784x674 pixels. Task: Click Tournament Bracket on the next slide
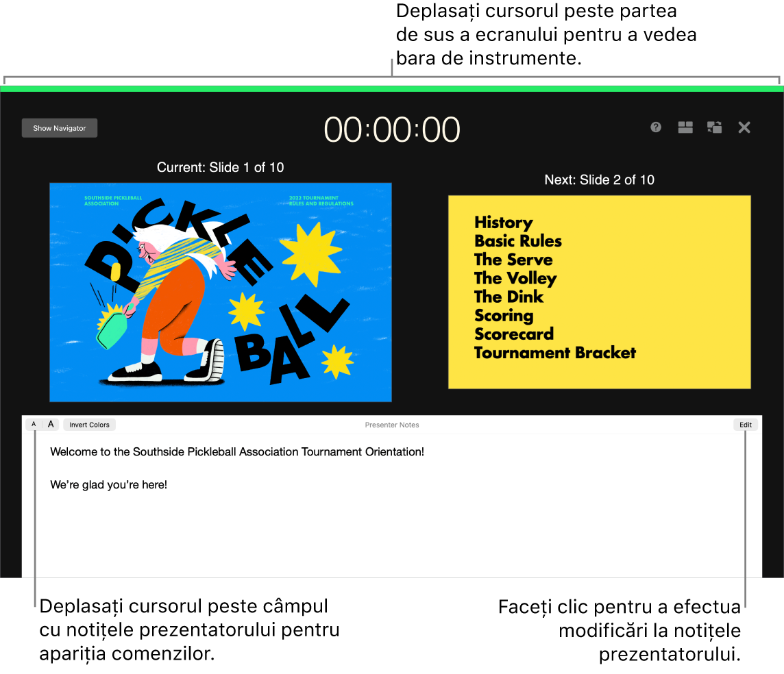tap(555, 353)
